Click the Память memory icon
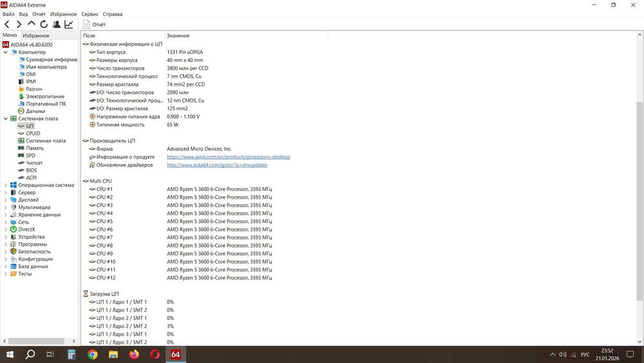Image resolution: width=644 pixels, height=363 pixels. tap(21, 148)
